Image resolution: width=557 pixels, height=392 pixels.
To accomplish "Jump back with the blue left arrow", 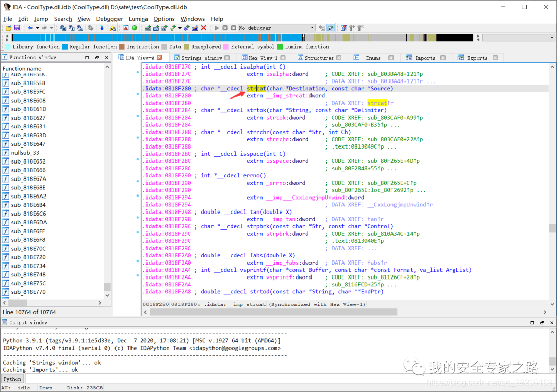I will coord(30,28).
